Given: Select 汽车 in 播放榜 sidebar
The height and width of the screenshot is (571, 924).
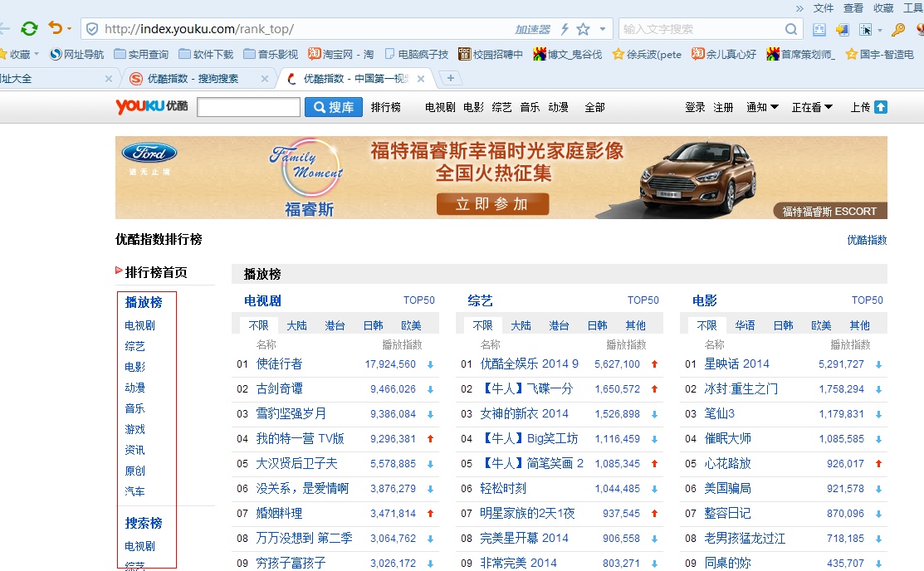Looking at the screenshot, I should click(x=135, y=491).
